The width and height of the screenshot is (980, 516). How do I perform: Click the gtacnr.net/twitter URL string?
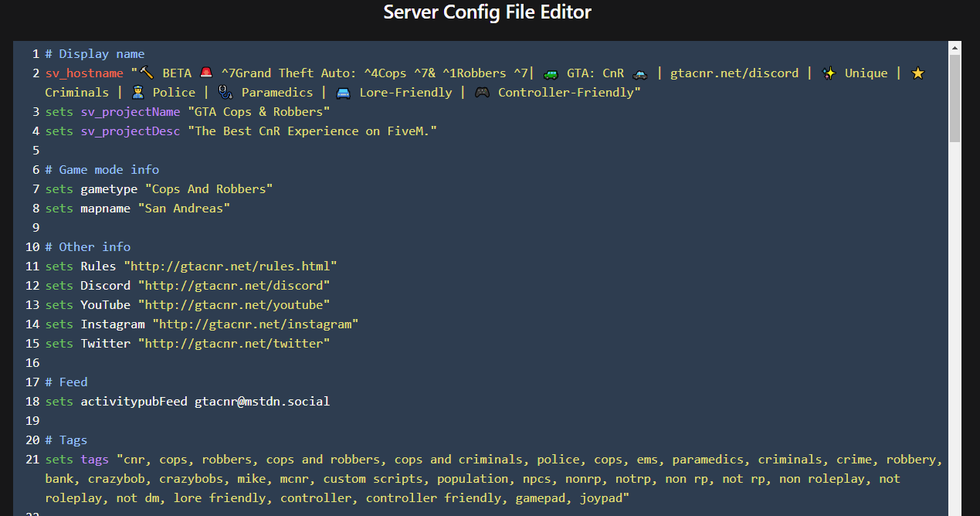(x=234, y=344)
